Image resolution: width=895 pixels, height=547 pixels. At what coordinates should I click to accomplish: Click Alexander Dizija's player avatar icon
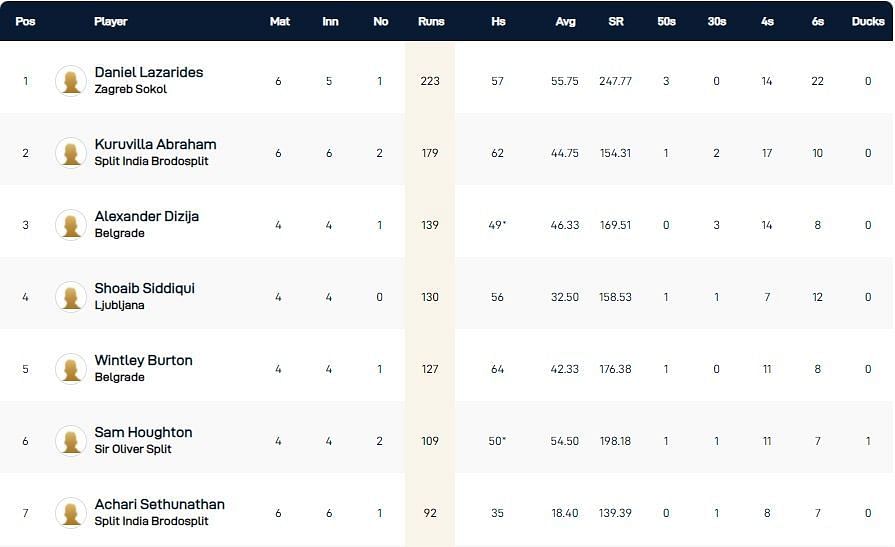[71, 225]
